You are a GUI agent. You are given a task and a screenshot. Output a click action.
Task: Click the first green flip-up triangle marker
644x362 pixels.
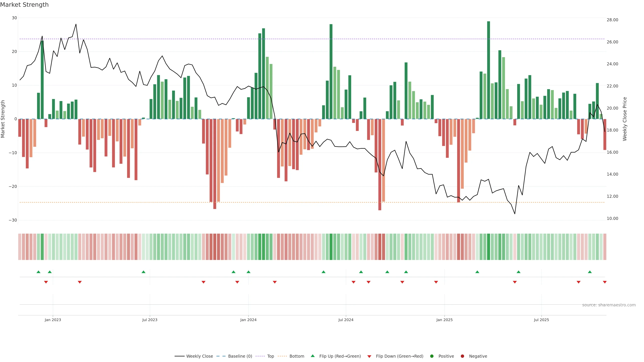tap(38, 272)
